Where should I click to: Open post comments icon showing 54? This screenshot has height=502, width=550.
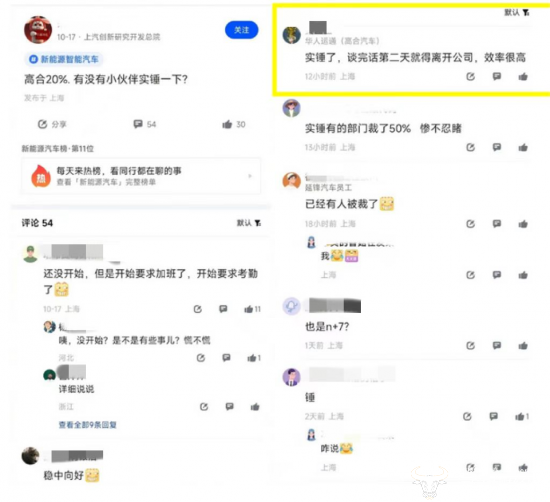pos(145,124)
